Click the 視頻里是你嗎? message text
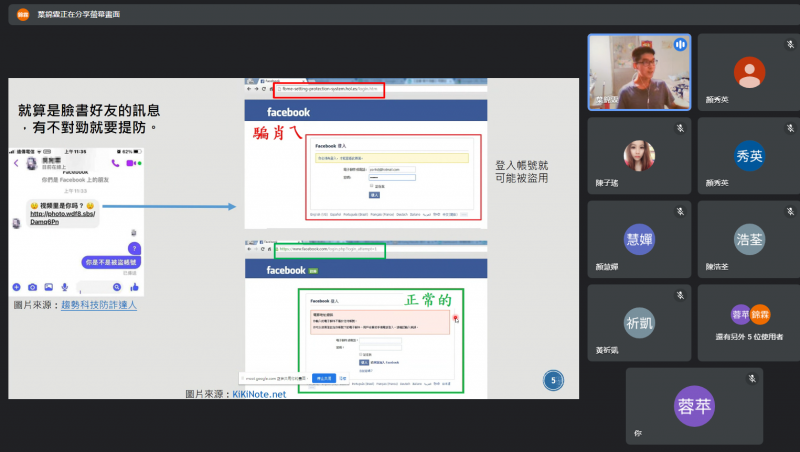 pos(62,206)
